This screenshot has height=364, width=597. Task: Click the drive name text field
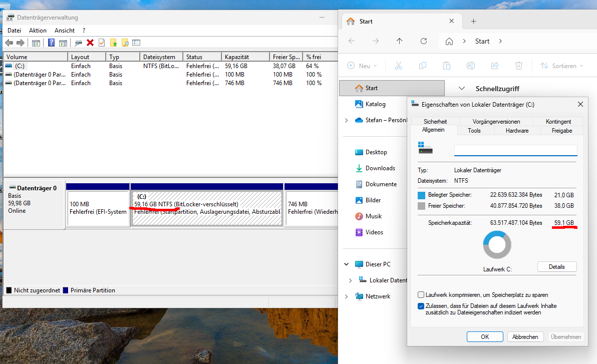(x=515, y=150)
